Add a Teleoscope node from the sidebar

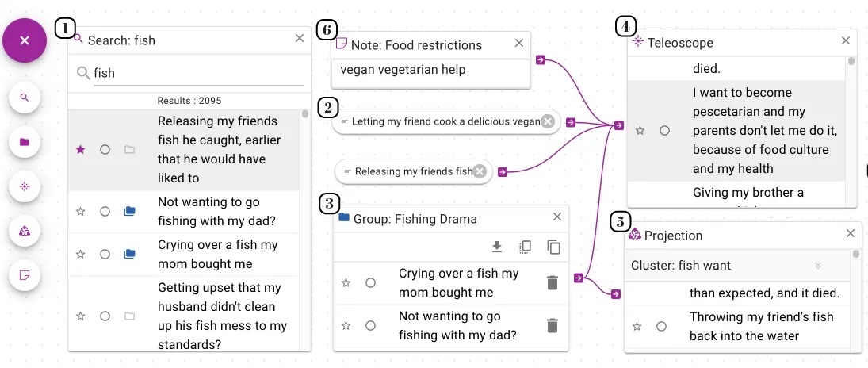[25, 186]
